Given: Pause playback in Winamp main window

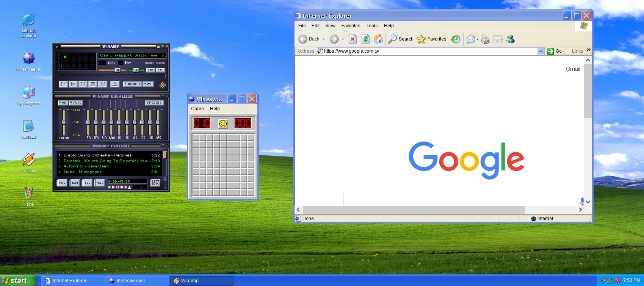Looking at the screenshot, I should 83,84.
